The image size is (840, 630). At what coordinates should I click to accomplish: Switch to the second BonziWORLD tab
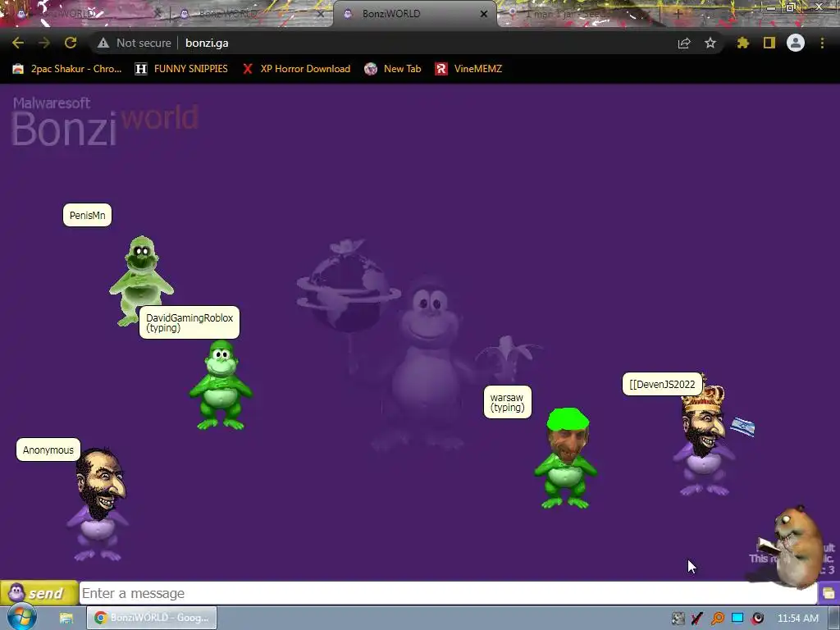tap(251, 14)
